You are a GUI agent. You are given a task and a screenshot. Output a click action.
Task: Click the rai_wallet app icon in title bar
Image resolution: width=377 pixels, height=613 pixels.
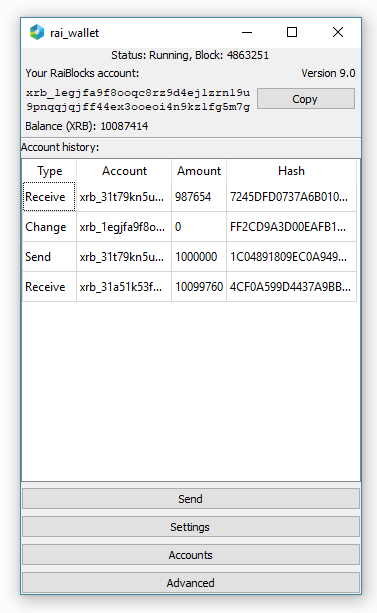coord(37,32)
